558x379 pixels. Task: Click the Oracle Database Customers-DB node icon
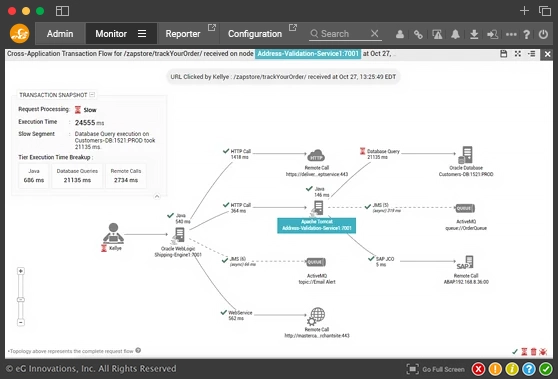point(465,155)
